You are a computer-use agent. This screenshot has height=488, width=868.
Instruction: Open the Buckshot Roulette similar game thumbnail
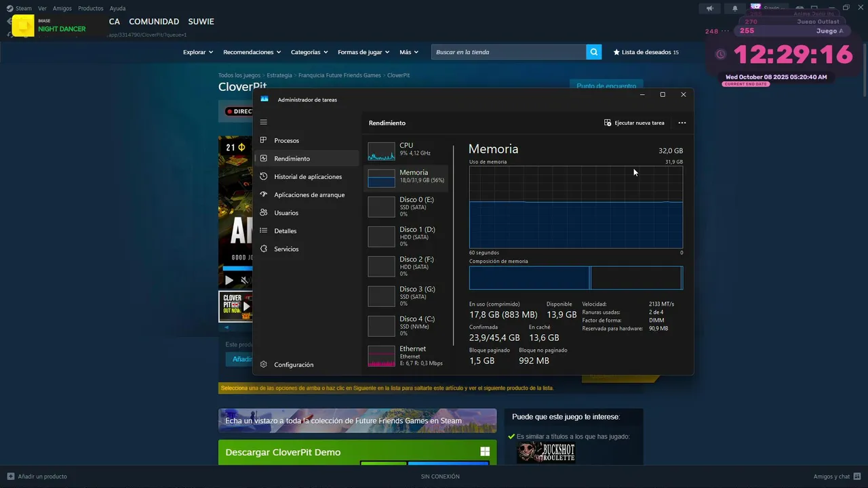tap(546, 452)
